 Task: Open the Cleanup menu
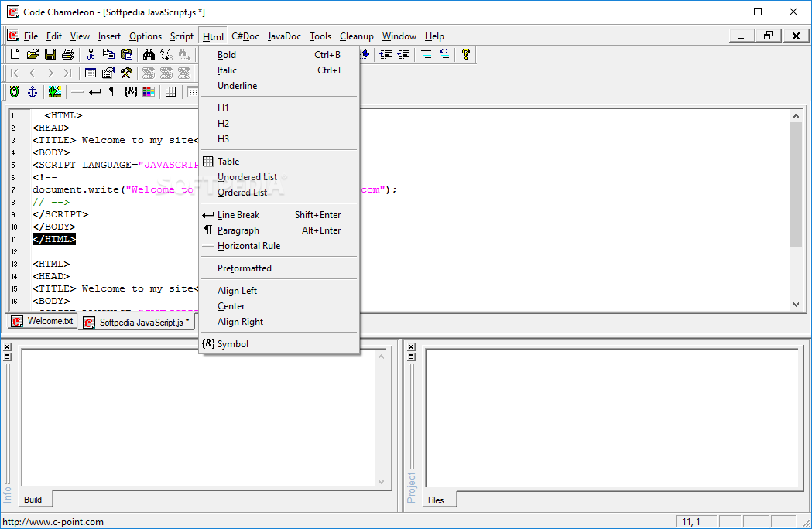click(x=357, y=36)
